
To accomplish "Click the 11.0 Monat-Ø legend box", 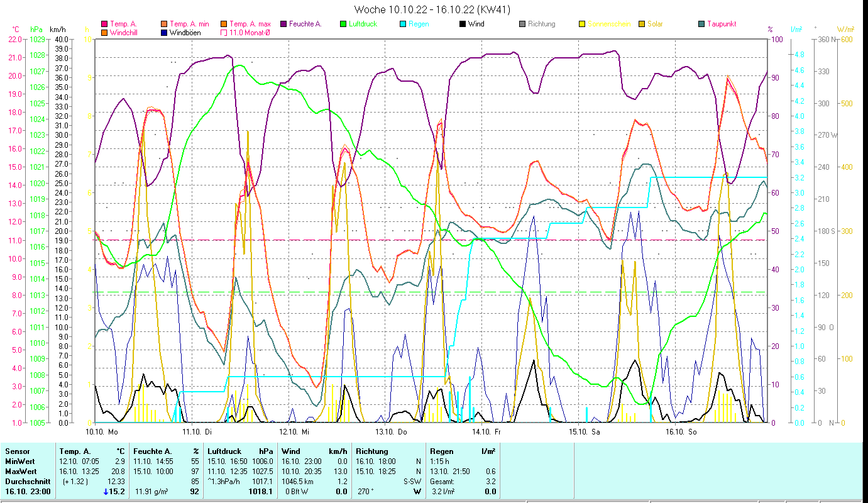I will pos(224,32).
